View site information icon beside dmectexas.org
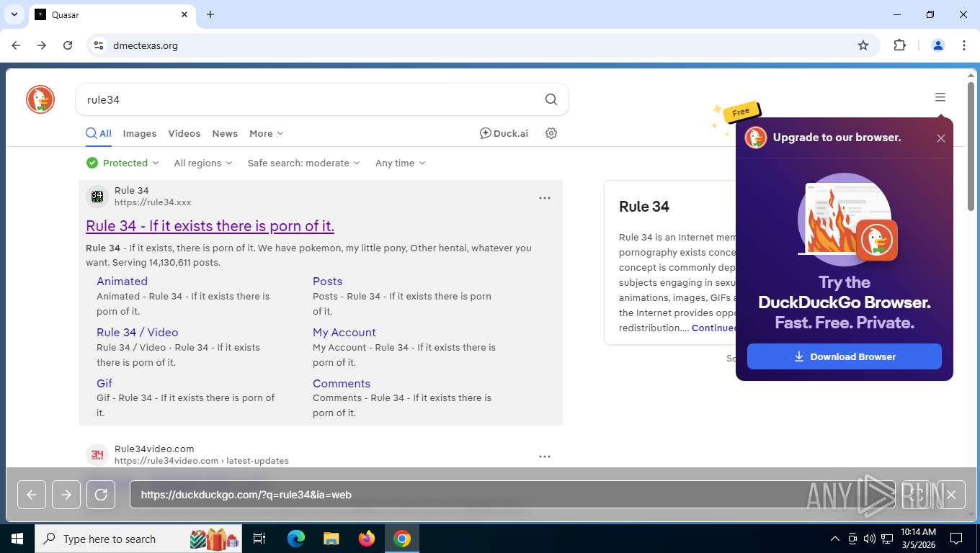 (99, 45)
